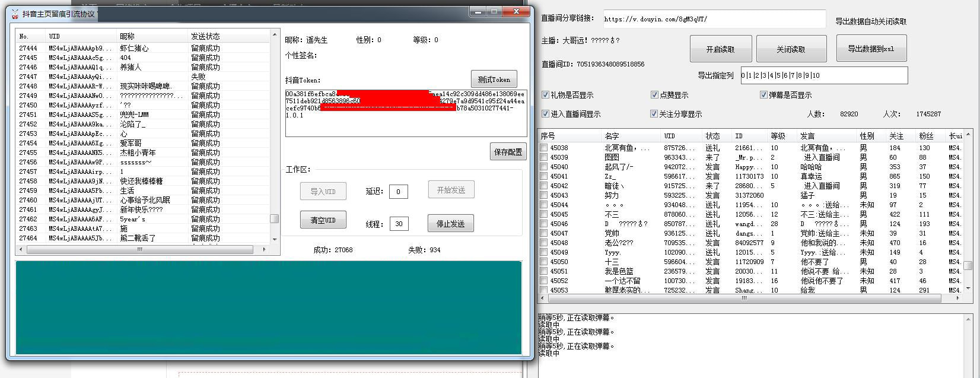The image size is (980, 378).
Task: Click the UID list scroll-down arrow
Action: coord(274,239)
